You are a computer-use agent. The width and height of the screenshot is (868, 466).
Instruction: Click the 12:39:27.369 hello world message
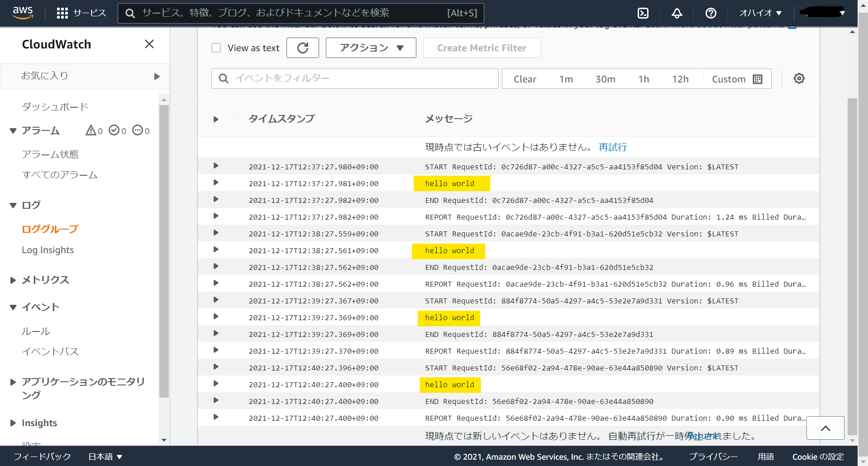pyautogui.click(x=449, y=317)
